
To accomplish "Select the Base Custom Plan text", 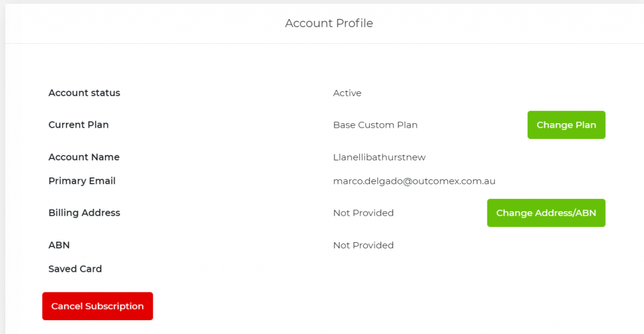I will [x=375, y=125].
